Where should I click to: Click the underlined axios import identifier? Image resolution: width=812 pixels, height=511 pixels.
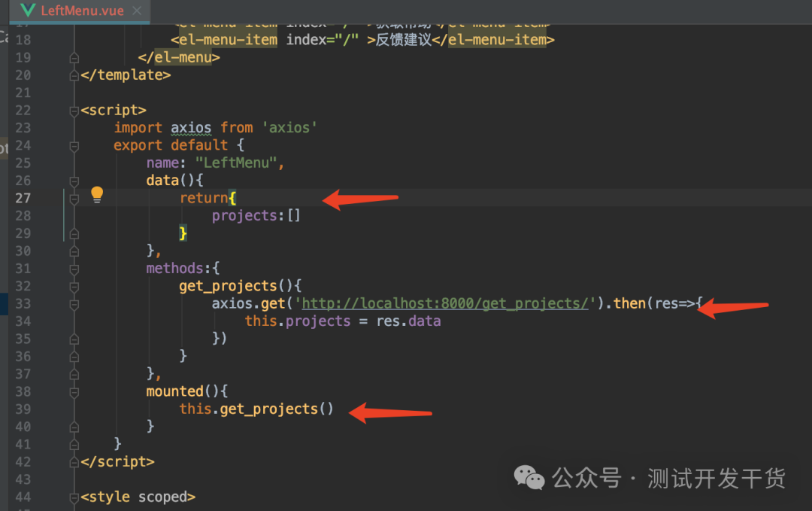coord(191,128)
